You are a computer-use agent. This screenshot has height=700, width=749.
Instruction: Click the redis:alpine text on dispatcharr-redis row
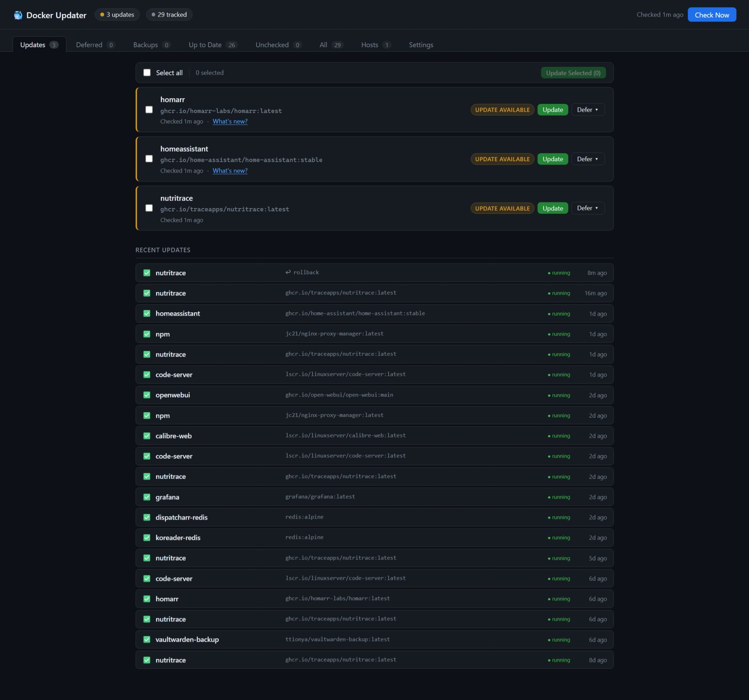(305, 517)
